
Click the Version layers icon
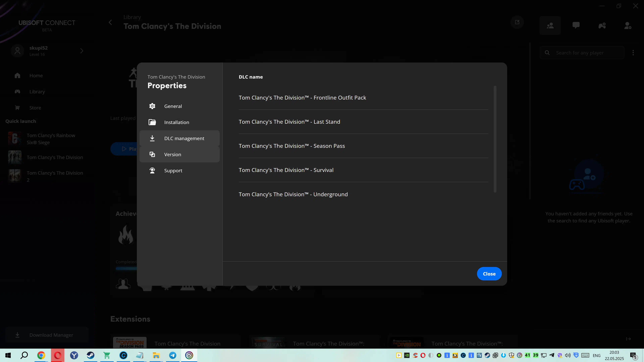pos(152,154)
